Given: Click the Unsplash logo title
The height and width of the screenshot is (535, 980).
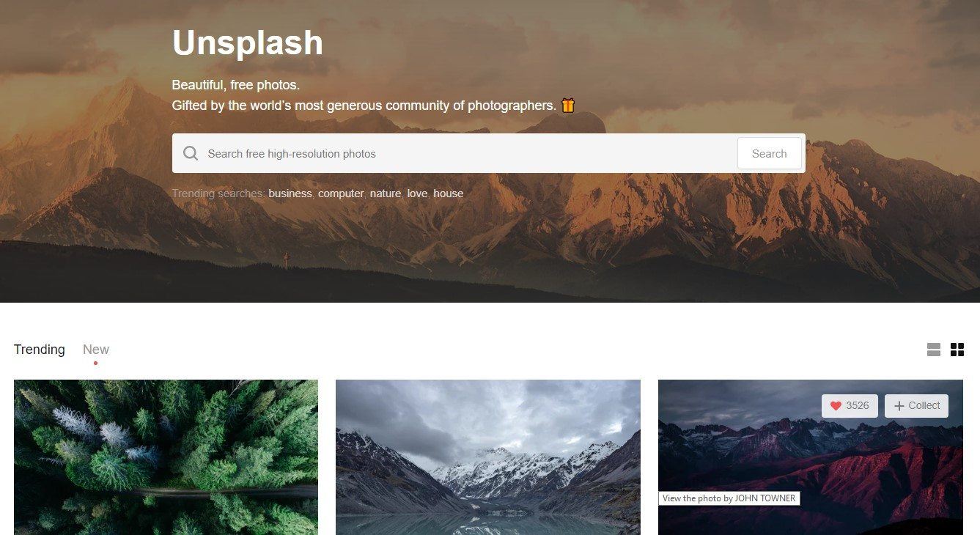Looking at the screenshot, I should (x=247, y=43).
